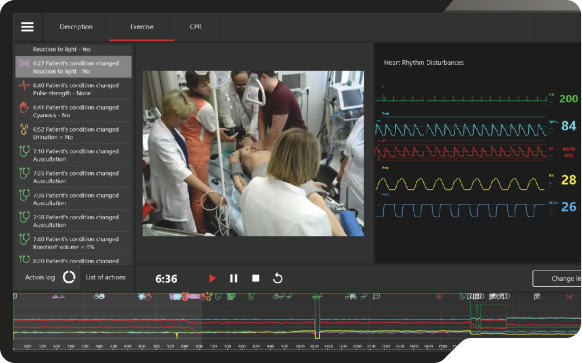Viewport: 582px width, 363px height.
Task: Select the 7:10 Auscultation entry
Action: pyautogui.click(x=73, y=155)
